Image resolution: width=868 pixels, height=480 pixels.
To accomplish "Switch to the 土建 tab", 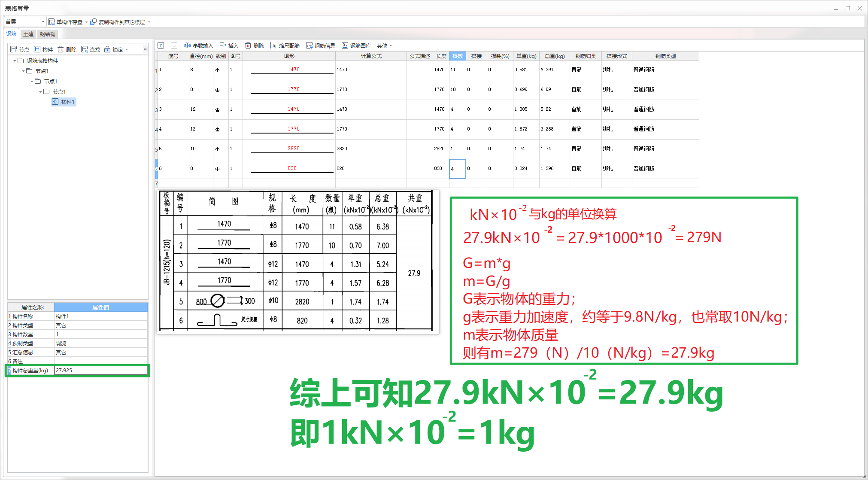I will coord(27,34).
